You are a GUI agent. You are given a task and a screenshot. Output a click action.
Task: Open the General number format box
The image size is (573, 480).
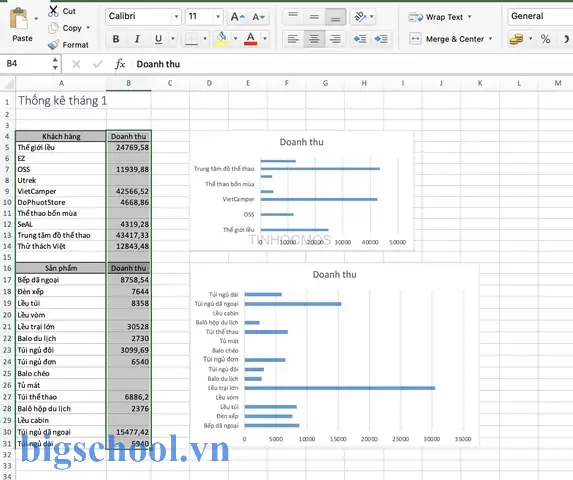[540, 16]
